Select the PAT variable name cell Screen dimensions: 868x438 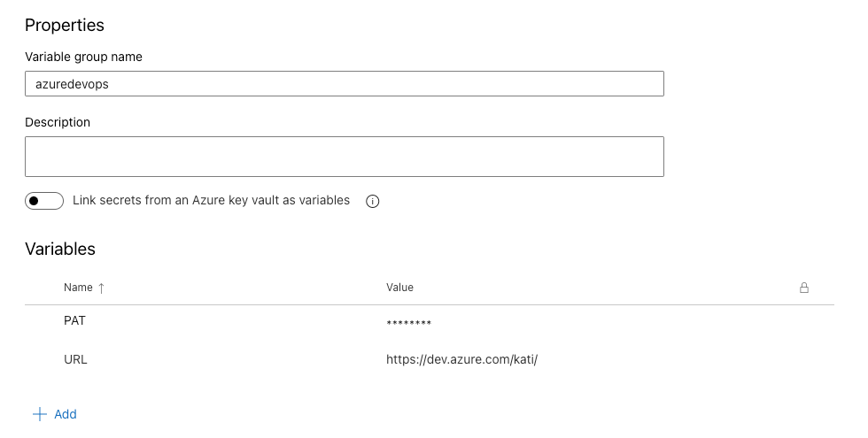74,320
